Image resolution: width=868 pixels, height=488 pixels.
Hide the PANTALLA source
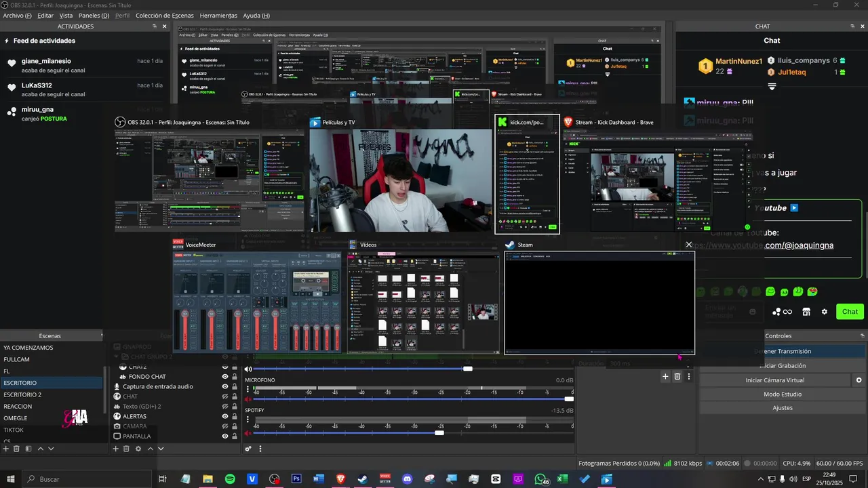(225, 436)
